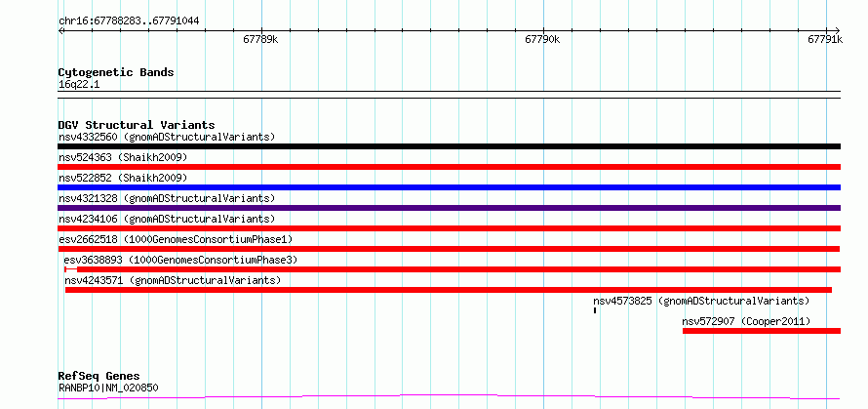Select the red esv2662518 variant bar
Viewport: 868px width, 409px height.
[x=449, y=249]
